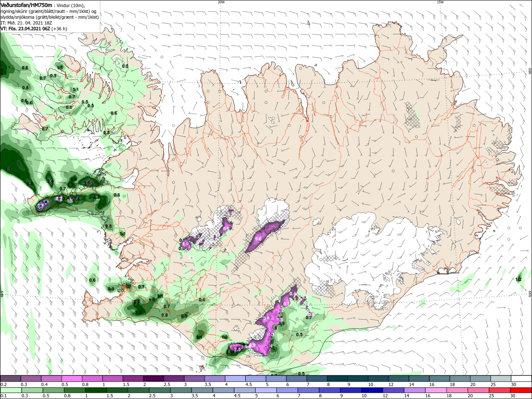532x399 pixels.
Task: Pick top-row pale grey swatch between 25 and 30
Action: [501, 379]
